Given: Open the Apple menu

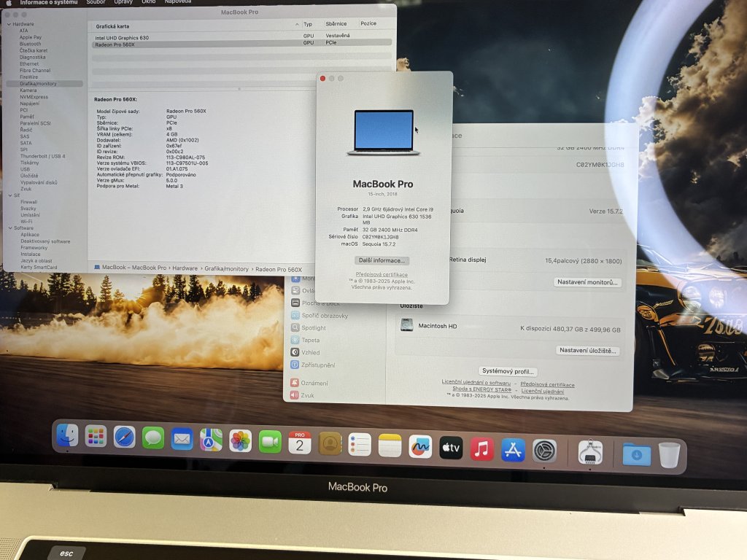Looking at the screenshot, I should point(9,2).
